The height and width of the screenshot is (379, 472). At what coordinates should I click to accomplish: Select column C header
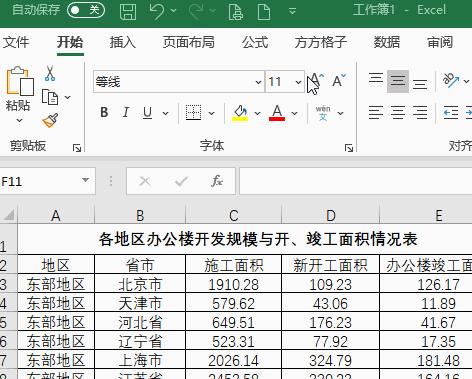[233, 215]
